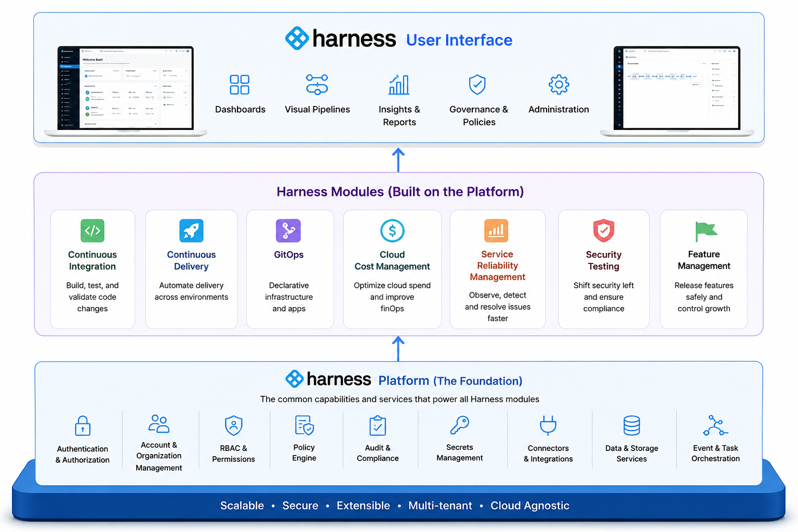Click the 'GitOps' card title
This screenshot has width=798, height=532.
coord(289,255)
